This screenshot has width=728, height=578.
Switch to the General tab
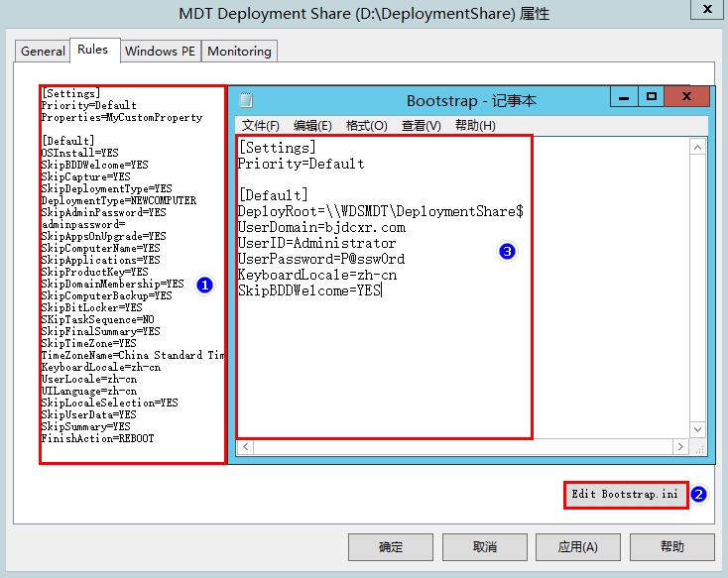coord(43,52)
